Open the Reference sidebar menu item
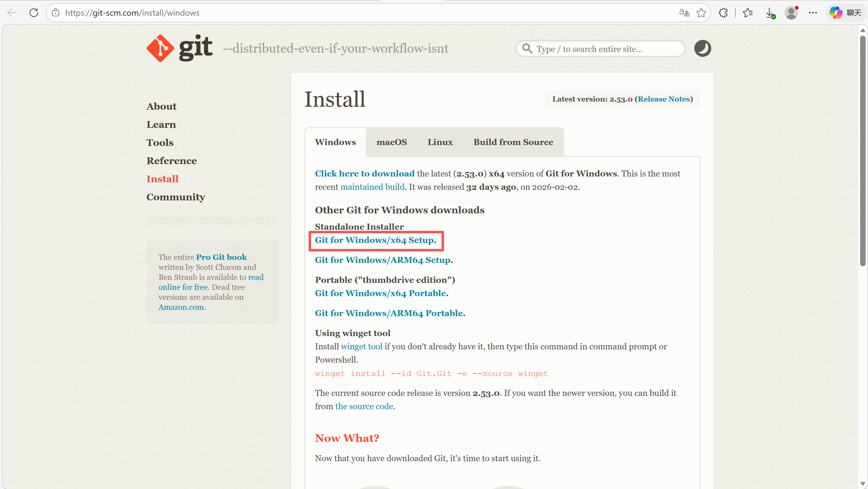 pyautogui.click(x=172, y=160)
